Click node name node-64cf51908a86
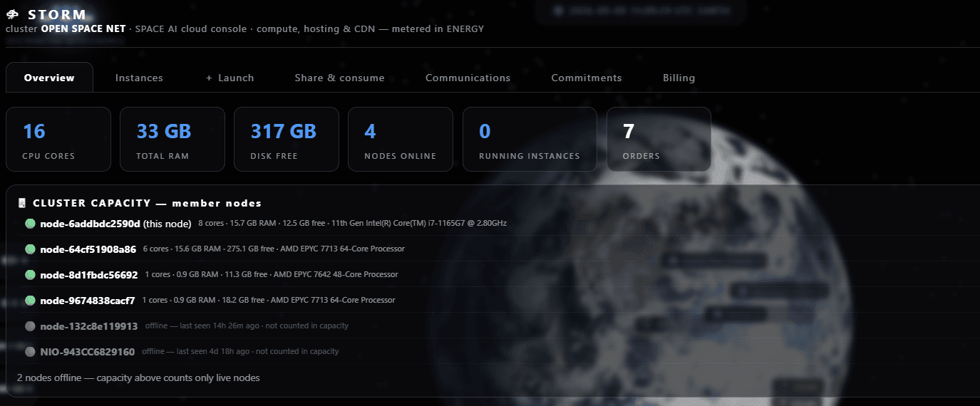Screen dimensions: 980x406 tap(88, 249)
